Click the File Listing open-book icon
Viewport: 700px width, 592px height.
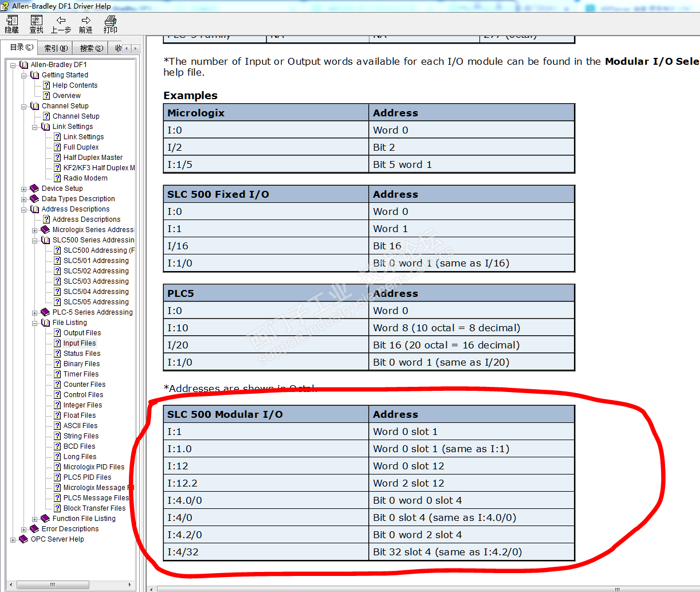point(45,323)
